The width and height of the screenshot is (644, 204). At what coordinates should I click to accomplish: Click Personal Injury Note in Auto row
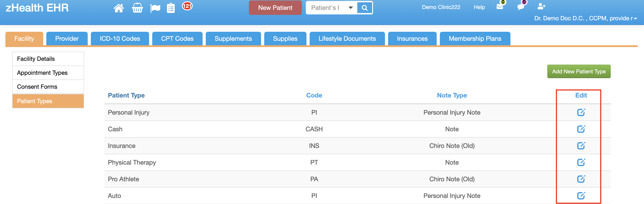452,196
